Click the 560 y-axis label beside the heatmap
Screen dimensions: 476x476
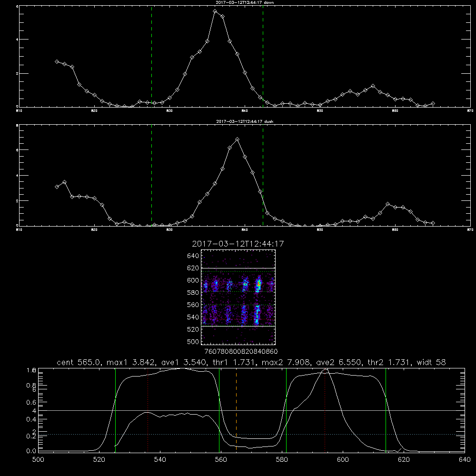(193, 305)
